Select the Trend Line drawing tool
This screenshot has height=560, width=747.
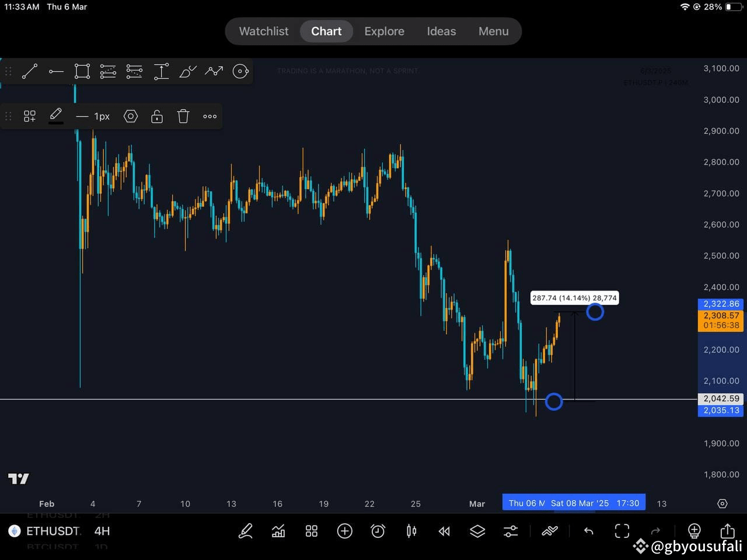(30, 71)
